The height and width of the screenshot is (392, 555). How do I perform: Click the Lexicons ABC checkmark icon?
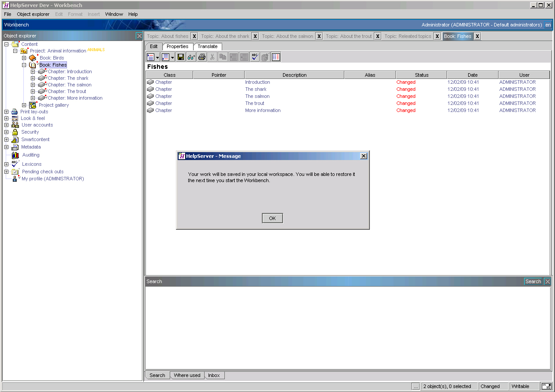pos(15,164)
